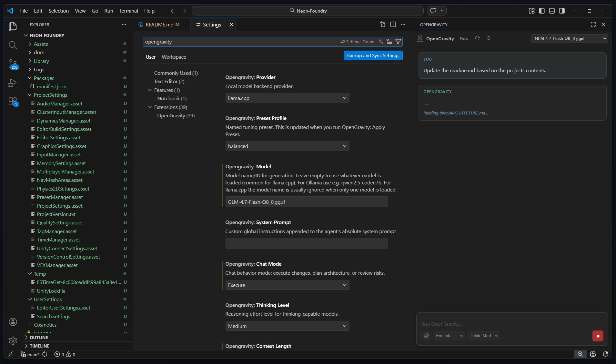
Task: Open the Terminal menu
Action: 128,11
